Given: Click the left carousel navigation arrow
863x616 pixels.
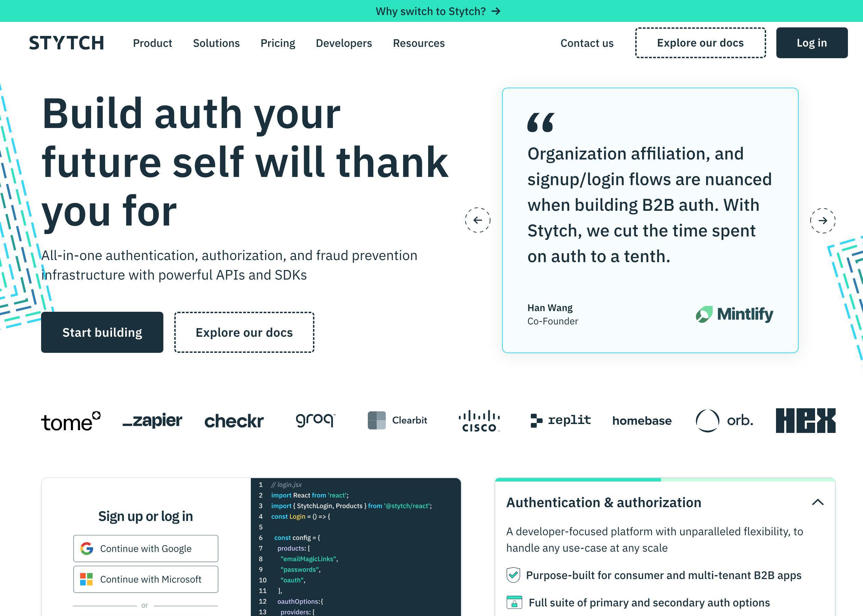Looking at the screenshot, I should (x=478, y=220).
